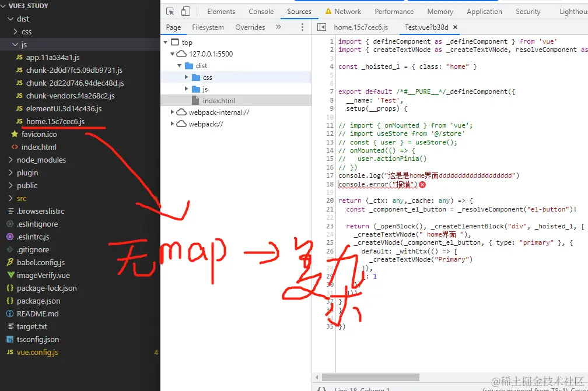Image resolution: width=588 pixels, height=391 pixels.
Task: Select the Filesystem navigator tab
Action: click(x=208, y=27)
